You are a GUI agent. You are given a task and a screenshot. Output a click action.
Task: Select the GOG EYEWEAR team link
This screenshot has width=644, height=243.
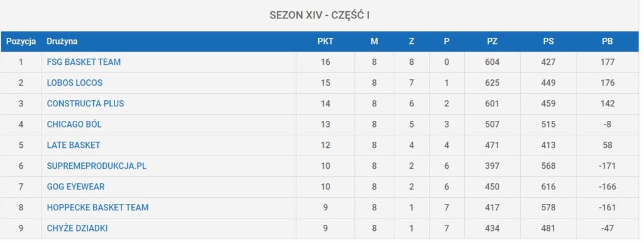tap(75, 187)
